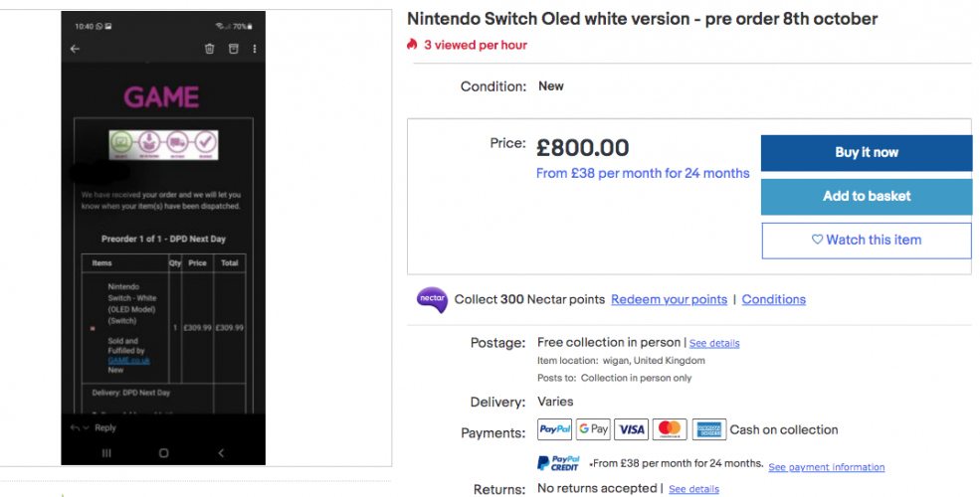Click the Mastercard payment icon
This screenshot has width=980, height=497.
671,429
